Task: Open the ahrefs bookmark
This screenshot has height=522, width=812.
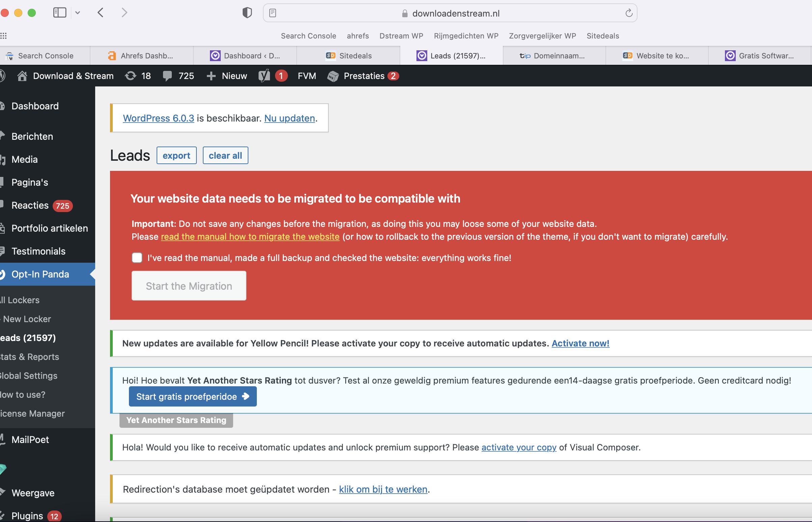Action: pos(358,36)
